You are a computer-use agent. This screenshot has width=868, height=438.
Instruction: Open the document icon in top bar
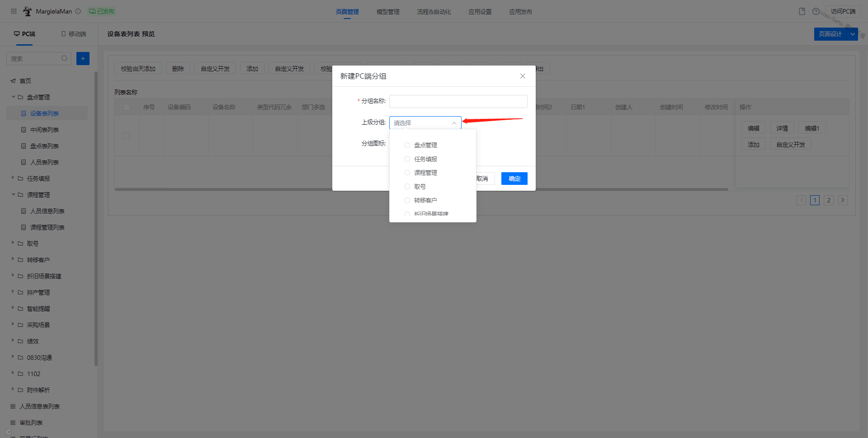click(802, 11)
